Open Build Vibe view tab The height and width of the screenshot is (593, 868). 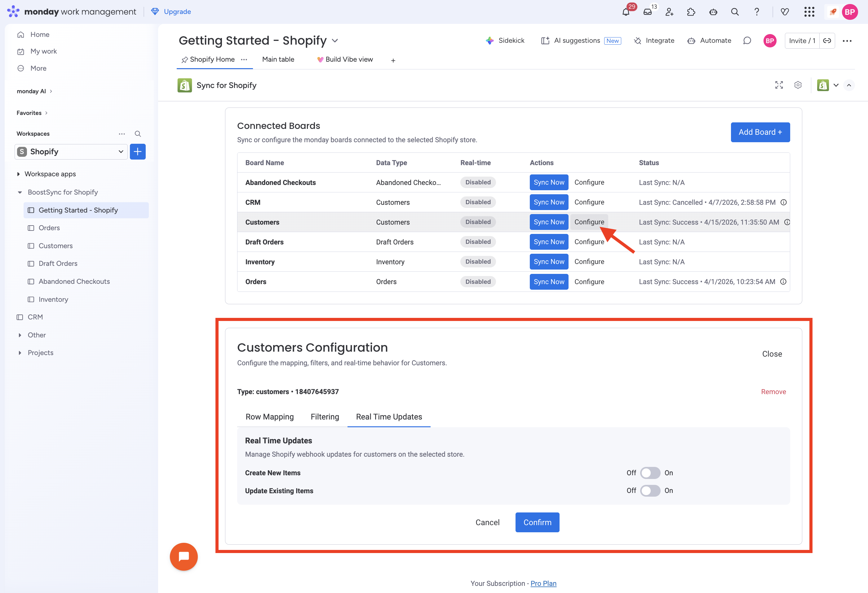click(345, 59)
